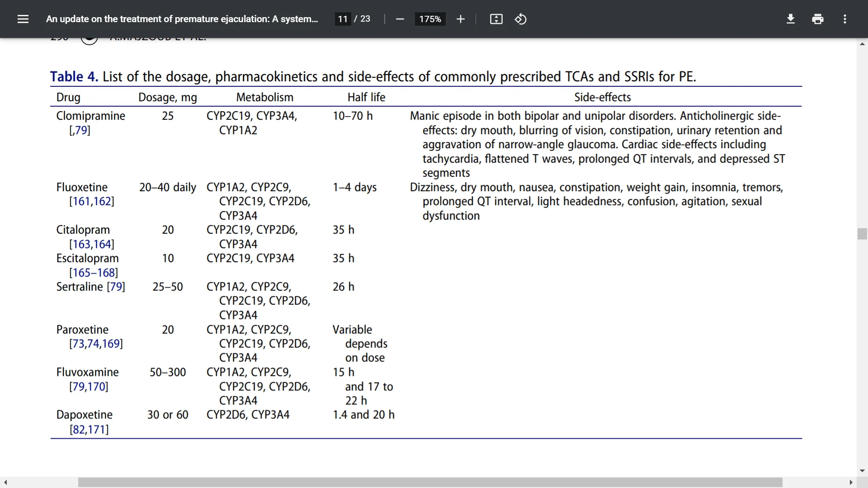Open citation link 79 under Clomipramine
This screenshot has width=868, height=488.
pos(81,130)
